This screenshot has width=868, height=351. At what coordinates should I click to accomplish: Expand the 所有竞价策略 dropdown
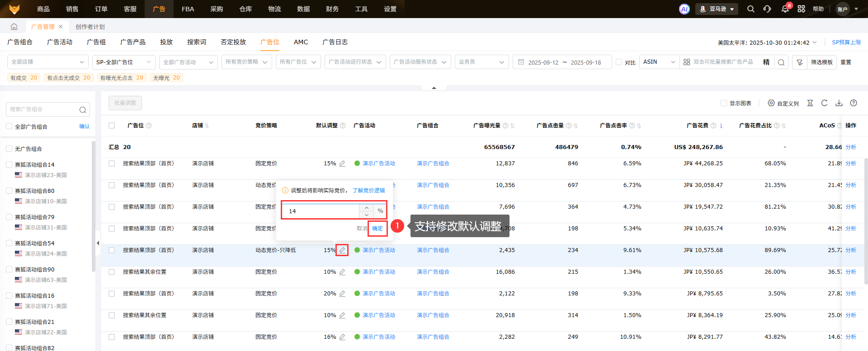pos(247,62)
